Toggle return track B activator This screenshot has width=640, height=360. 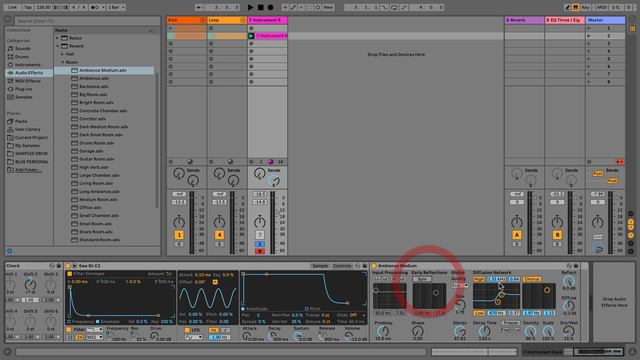pos(557,235)
